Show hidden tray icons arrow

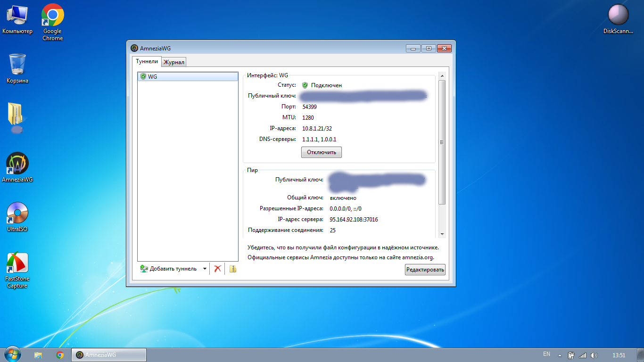[560, 355]
